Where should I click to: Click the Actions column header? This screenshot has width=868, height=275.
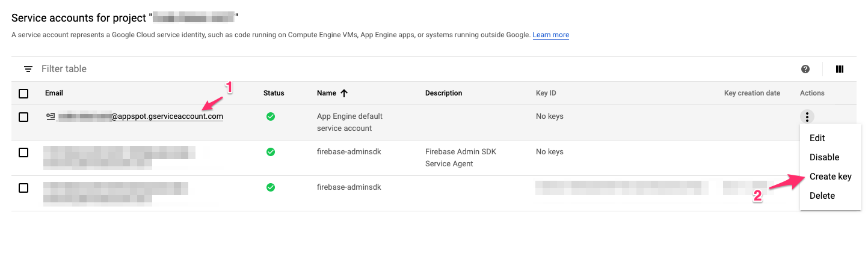(x=812, y=93)
